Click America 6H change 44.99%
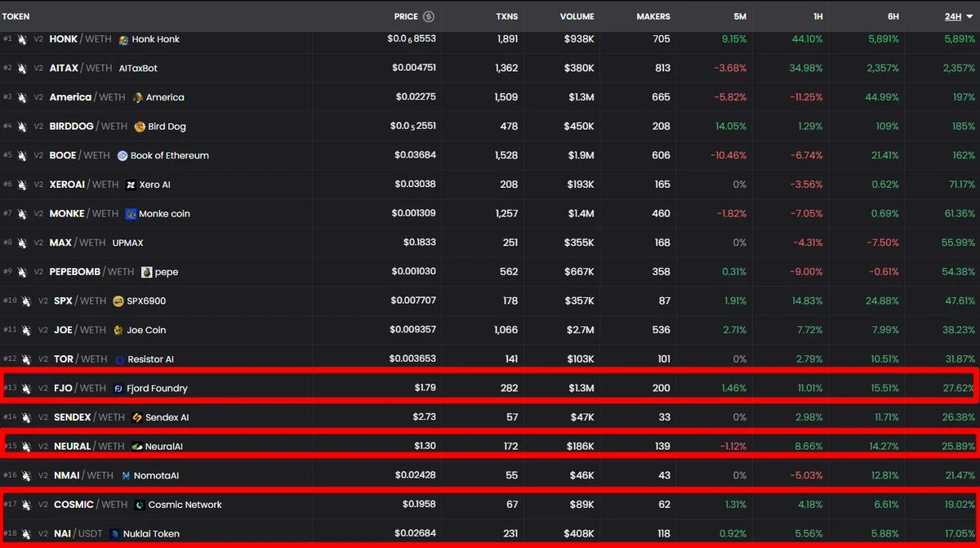 click(x=882, y=97)
